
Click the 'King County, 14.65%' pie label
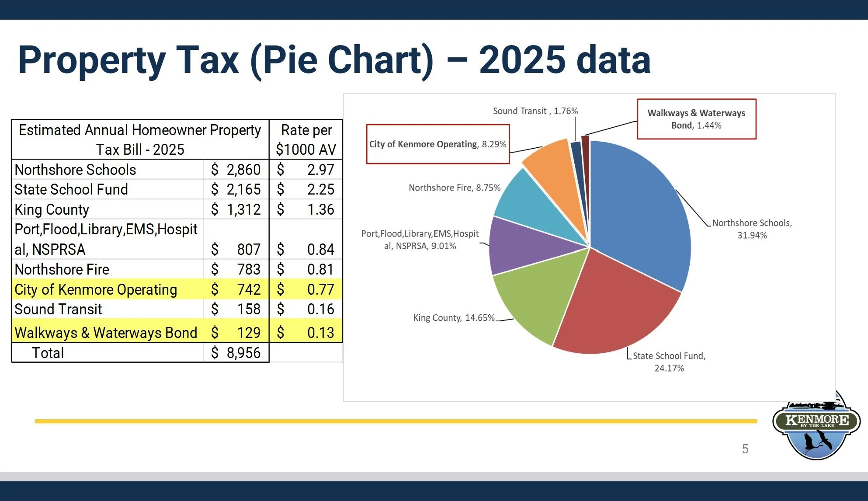(x=454, y=318)
